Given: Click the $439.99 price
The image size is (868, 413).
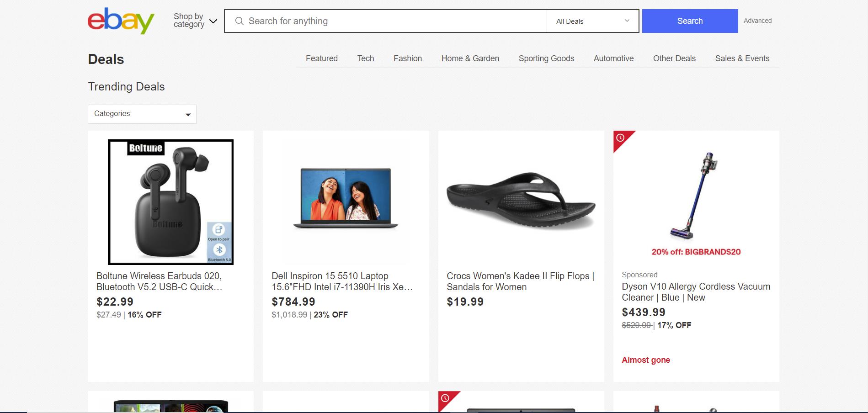Looking at the screenshot, I should pos(644,312).
